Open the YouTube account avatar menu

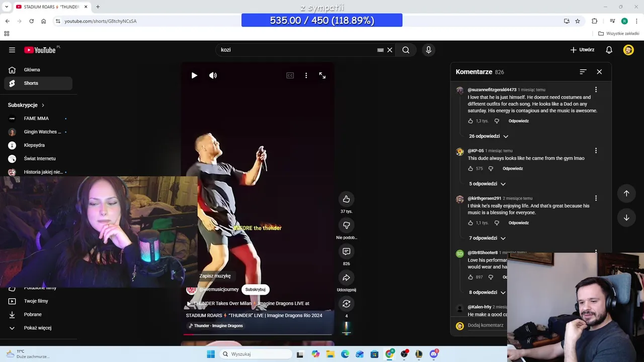coord(628,50)
